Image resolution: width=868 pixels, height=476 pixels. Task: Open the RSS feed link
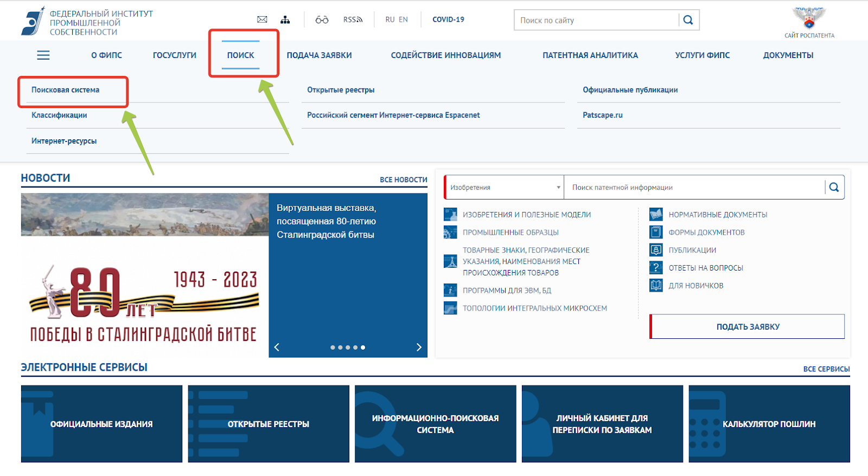353,20
